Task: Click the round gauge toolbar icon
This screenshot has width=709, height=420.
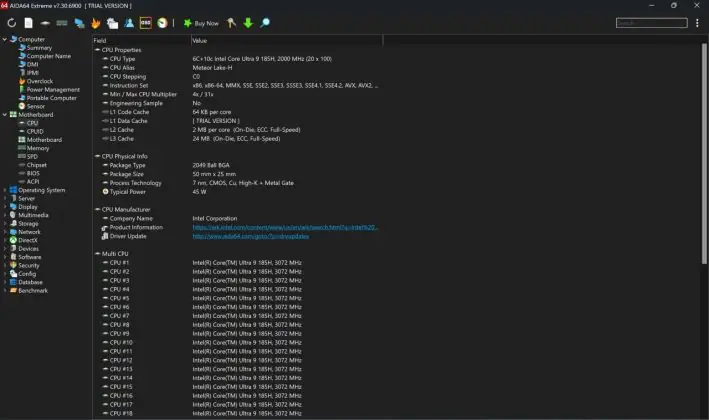Action: [162, 23]
